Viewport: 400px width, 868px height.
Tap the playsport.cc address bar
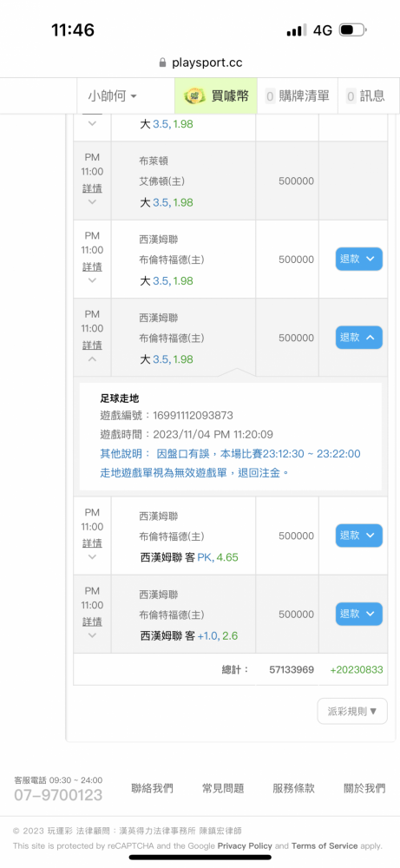[x=200, y=62]
